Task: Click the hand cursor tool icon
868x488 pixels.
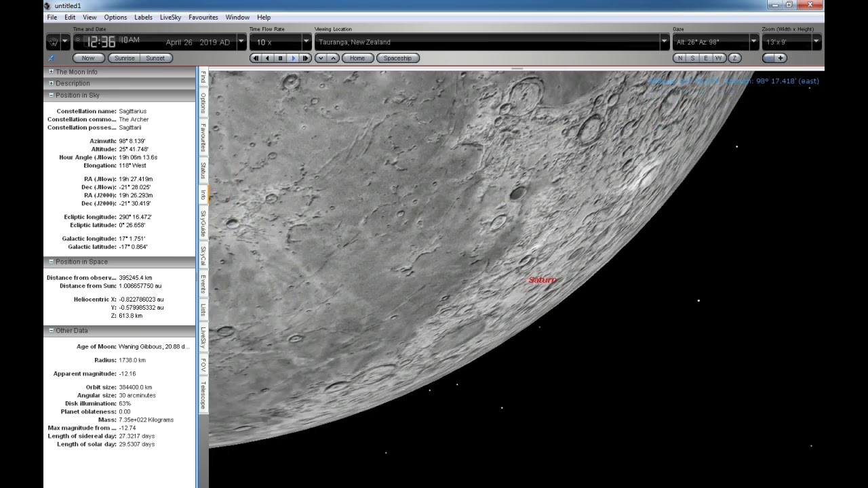Action: tap(53, 42)
